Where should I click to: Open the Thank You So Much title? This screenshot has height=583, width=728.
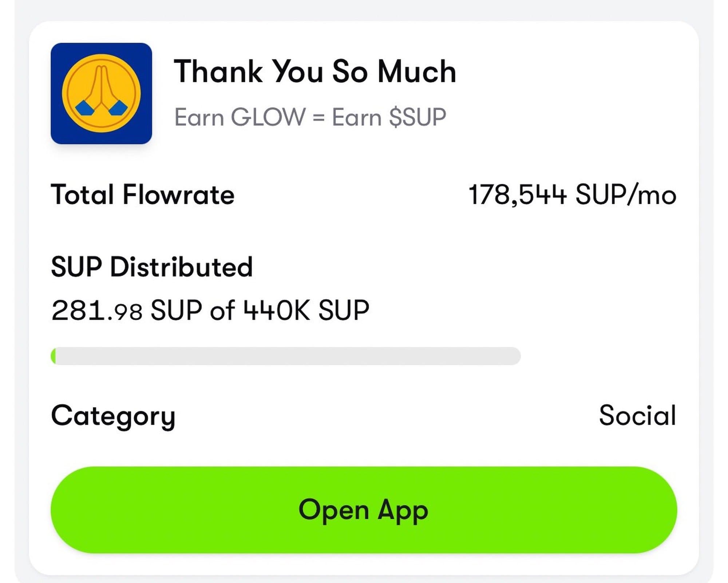tap(315, 71)
